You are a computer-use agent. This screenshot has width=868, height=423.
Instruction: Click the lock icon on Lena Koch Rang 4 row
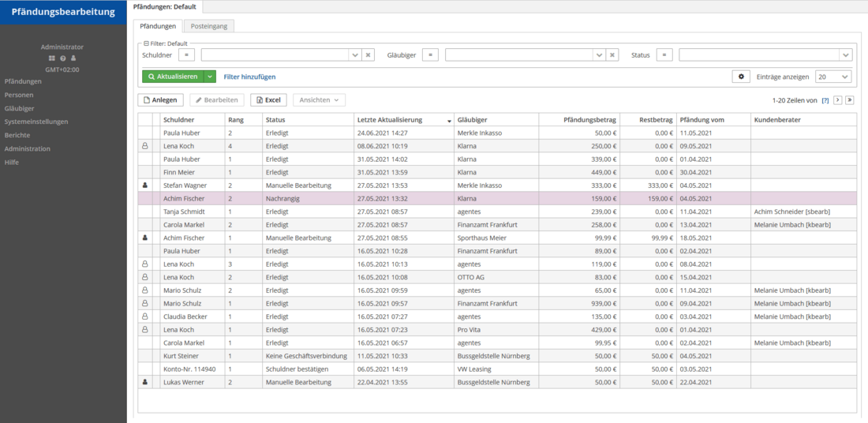click(x=144, y=146)
